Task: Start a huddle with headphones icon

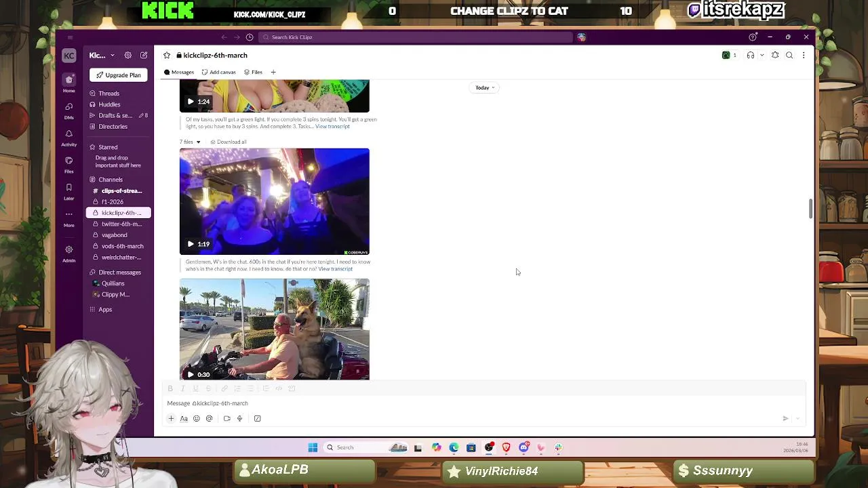Action: coord(750,56)
